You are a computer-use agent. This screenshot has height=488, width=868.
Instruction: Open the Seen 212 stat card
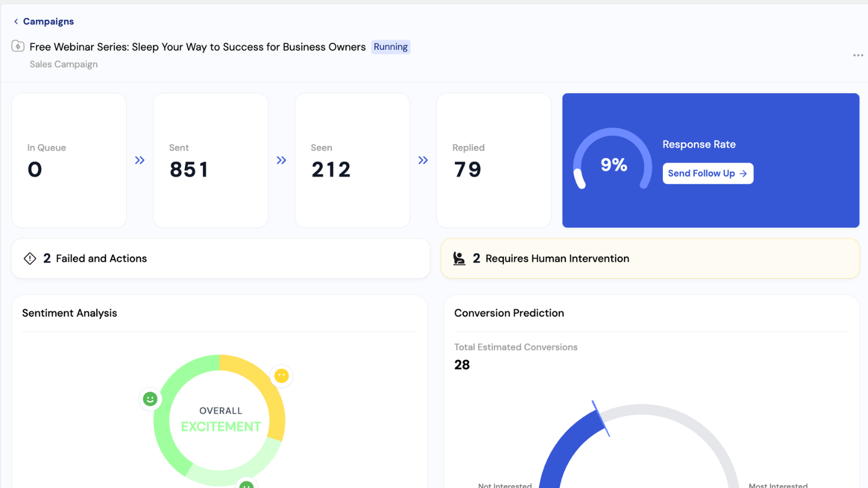352,160
